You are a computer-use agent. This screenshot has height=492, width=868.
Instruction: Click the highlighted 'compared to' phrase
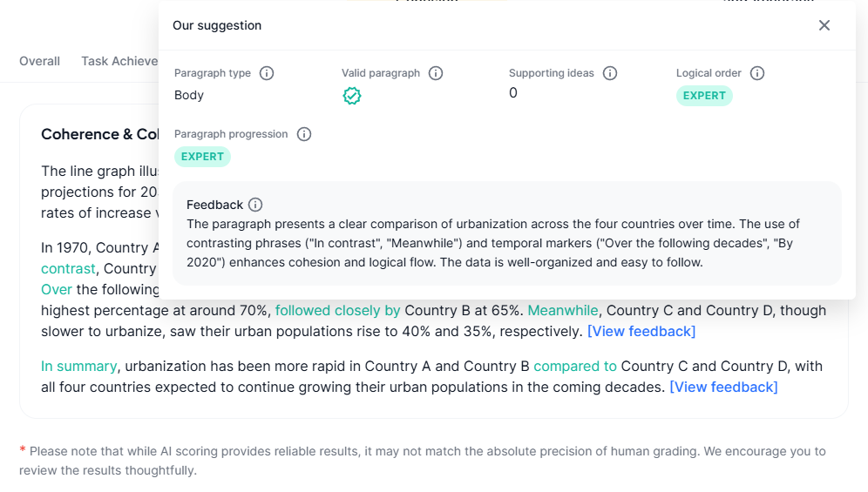point(574,367)
